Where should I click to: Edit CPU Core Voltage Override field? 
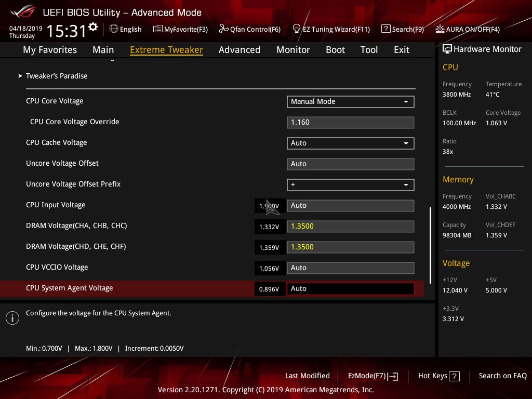[351, 123]
